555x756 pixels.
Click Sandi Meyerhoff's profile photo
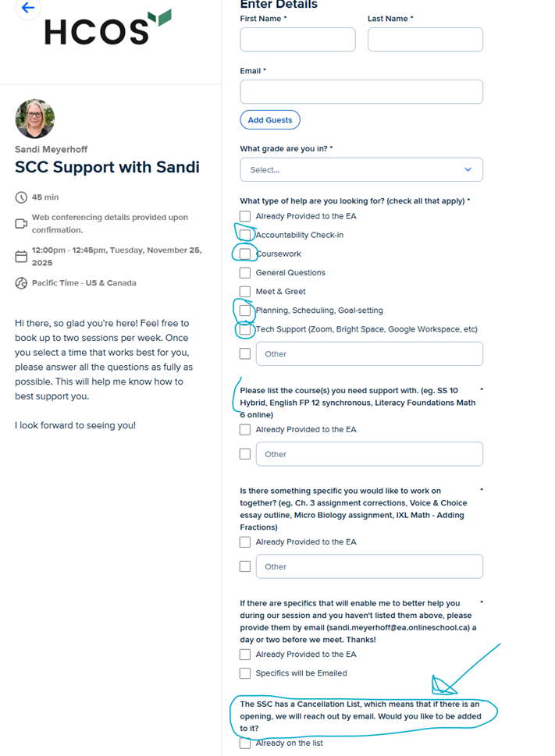click(x=34, y=119)
